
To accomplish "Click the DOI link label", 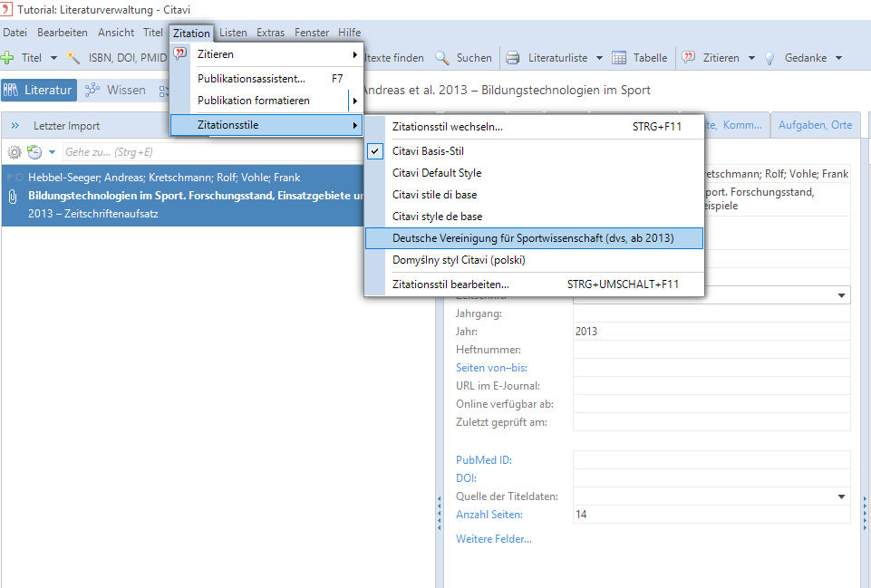I will pyautogui.click(x=466, y=478).
